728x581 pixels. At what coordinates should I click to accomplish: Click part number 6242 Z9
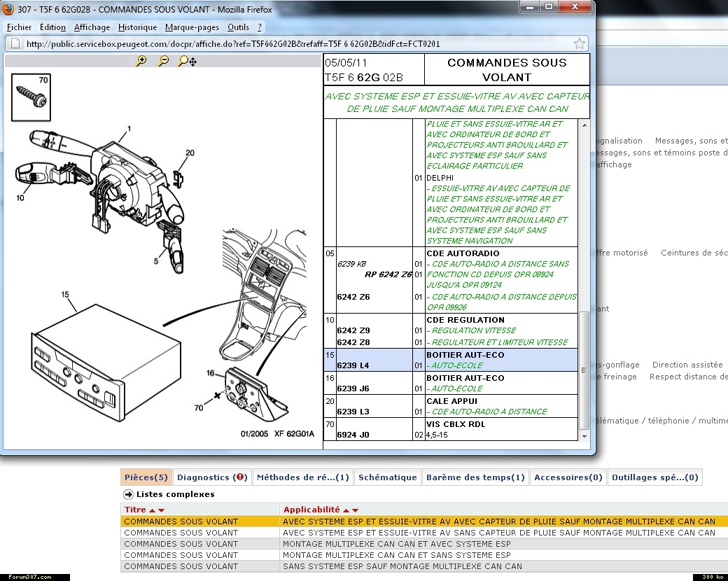click(x=353, y=330)
